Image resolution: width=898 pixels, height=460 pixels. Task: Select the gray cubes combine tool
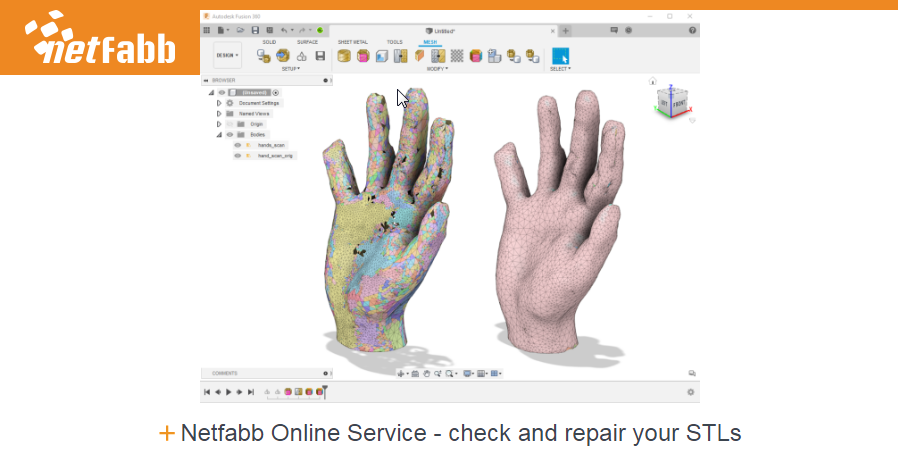pos(495,56)
